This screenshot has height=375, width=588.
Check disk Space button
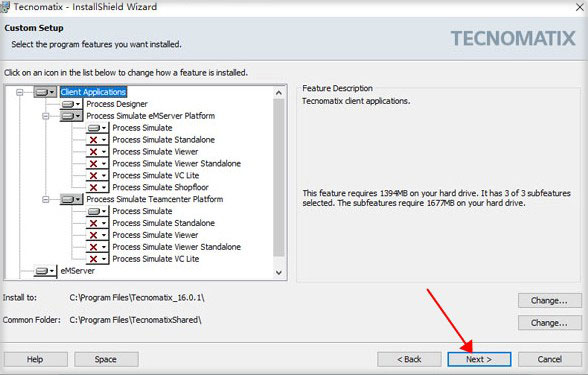pyautogui.click(x=106, y=359)
